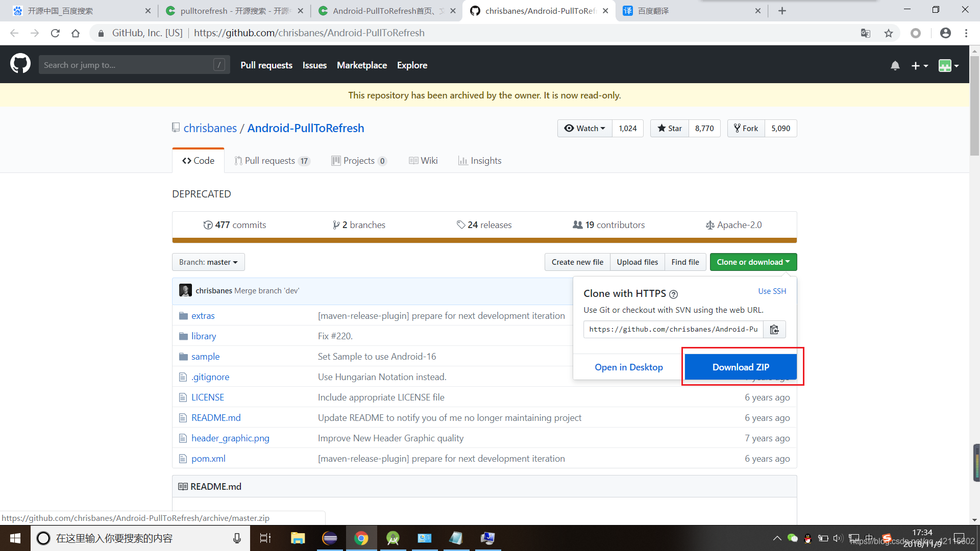Image resolution: width=980 pixels, height=551 pixels.
Task: Click the Use SSH link
Action: (x=772, y=291)
